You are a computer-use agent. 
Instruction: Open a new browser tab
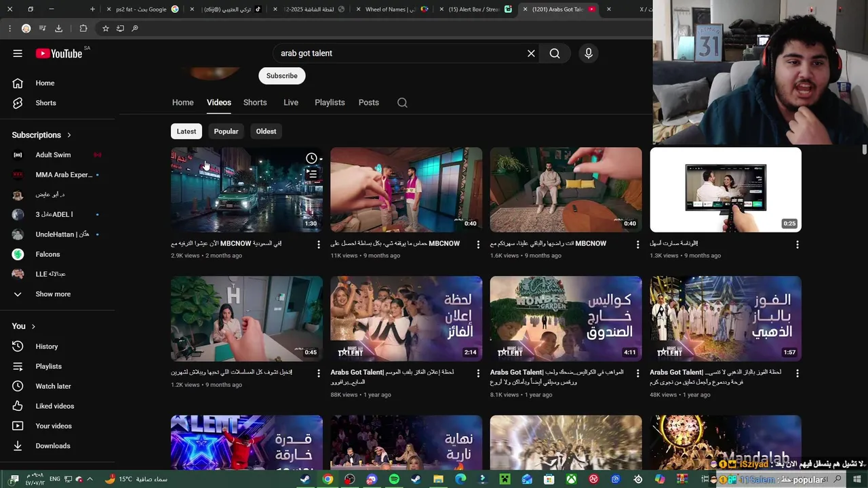[92, 9]
